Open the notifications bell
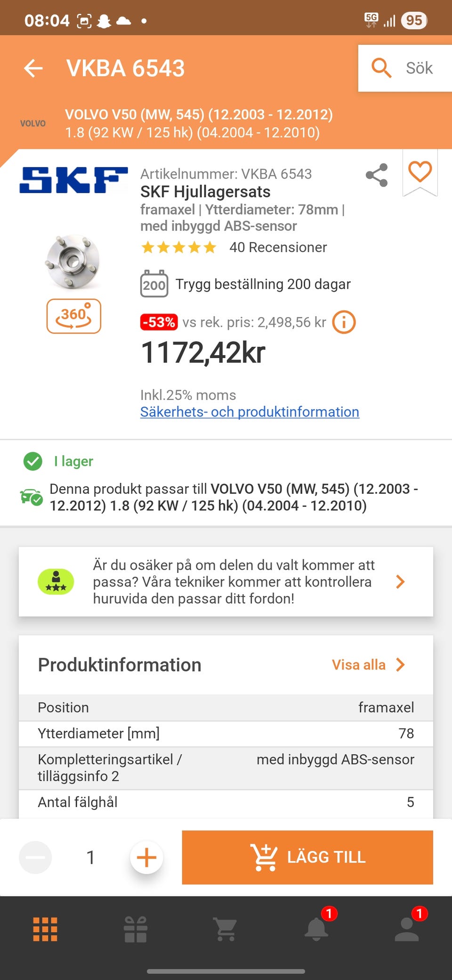Screen dimensions: 452x980 click(x=316, y=929)
